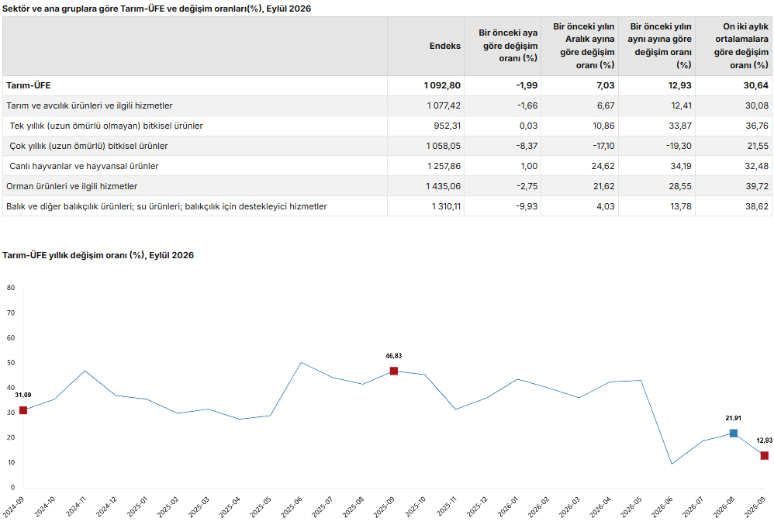Image resolution: width=774 pixels, height=532 pixels.
Task: Select the "Tarım ve avcılık ürünleri ve ilgili hizmetler" row label
Action: (89, 105)
